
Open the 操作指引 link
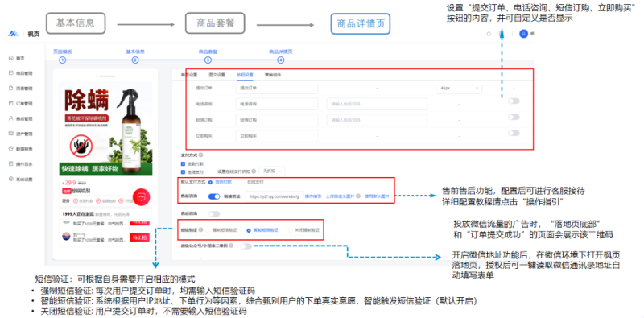[313, 196]
